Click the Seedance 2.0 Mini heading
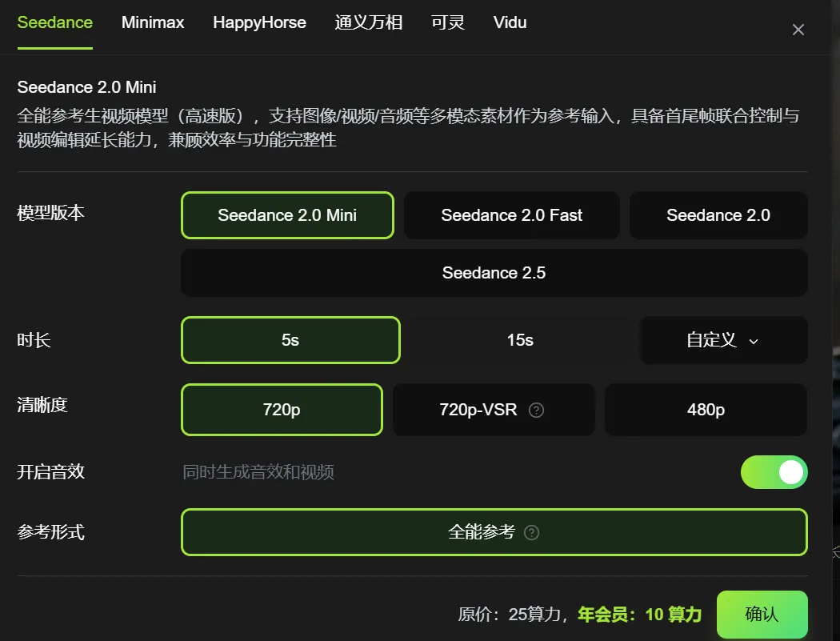840x641 pixels. [x=86, y=87]
